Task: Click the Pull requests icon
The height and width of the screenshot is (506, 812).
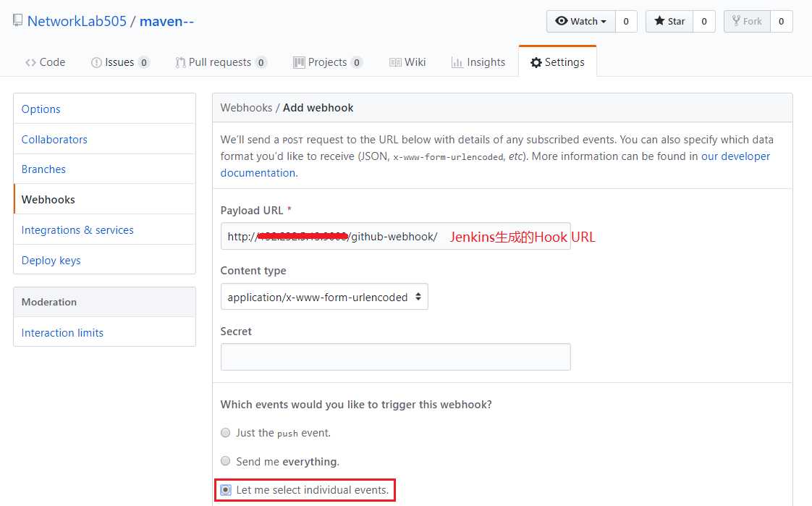Action: pos(180,63)
